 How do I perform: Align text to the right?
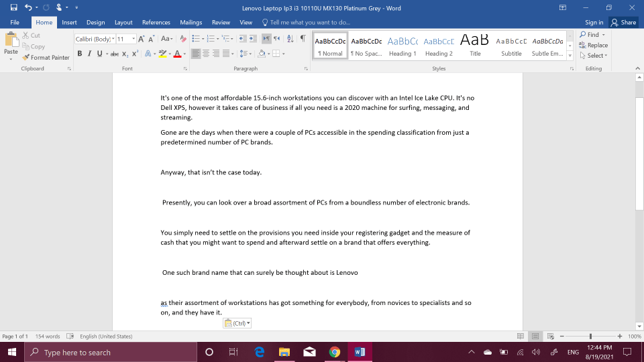[215, 54]
